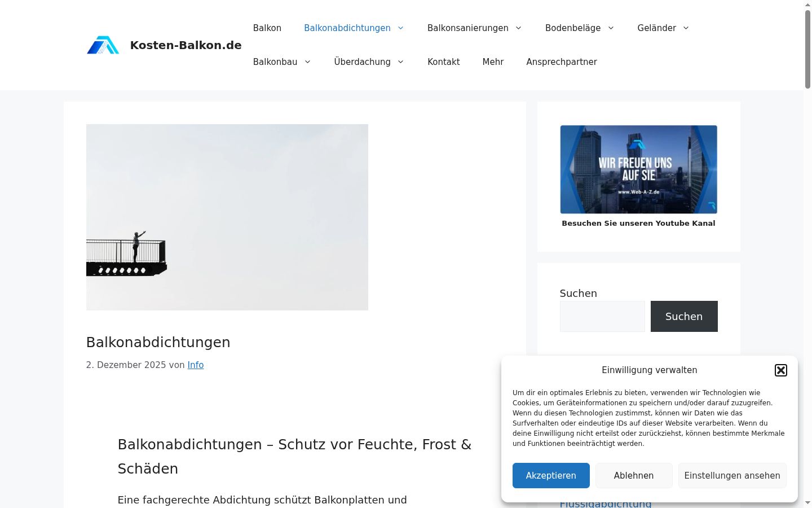The width and height of the screenshot is (812, 508).
Task: Expand the Balkonbau submenu chevron
Action: click(307, 62)
